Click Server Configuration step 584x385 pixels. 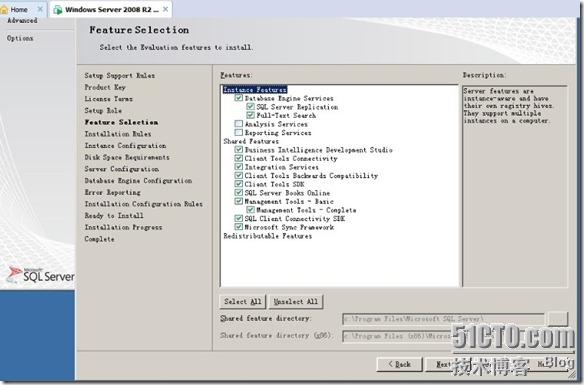click(121, 169)
